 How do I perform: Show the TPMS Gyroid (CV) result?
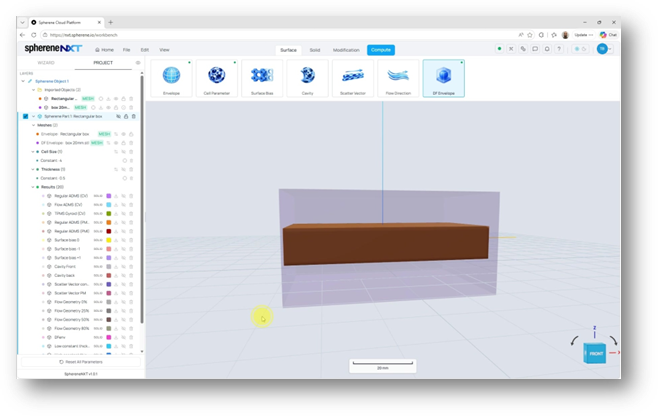(123, 214)
